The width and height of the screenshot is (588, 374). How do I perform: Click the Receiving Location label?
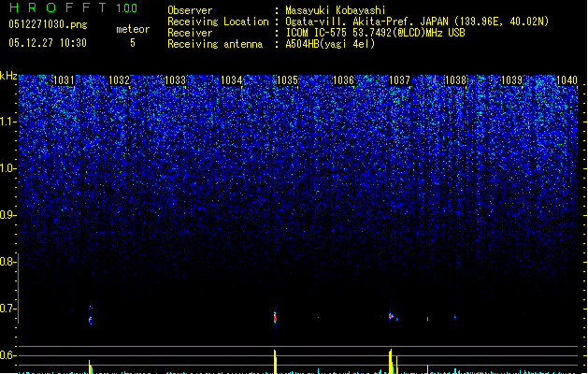point(218,22)
